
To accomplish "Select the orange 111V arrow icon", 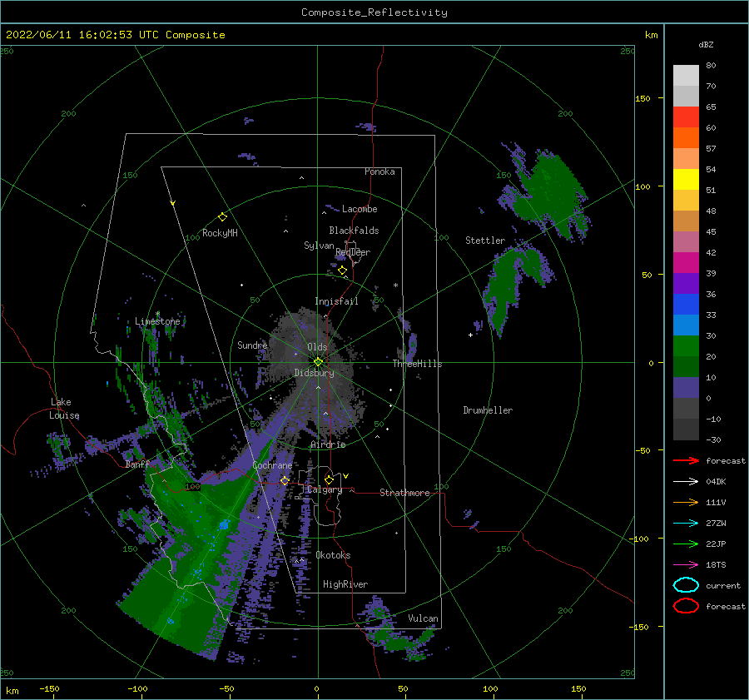I will [x=686, y=502].
